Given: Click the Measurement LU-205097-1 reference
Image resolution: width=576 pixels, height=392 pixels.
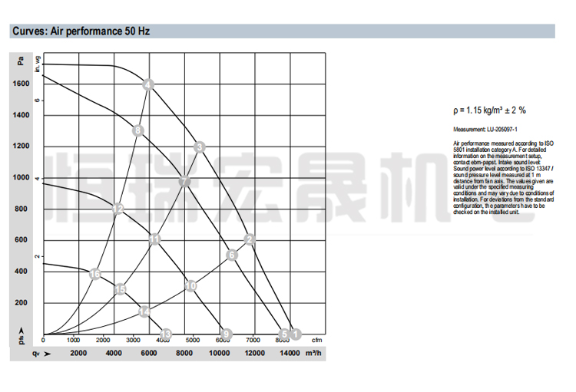Looking at the screenshot, I should click(485, 130).
